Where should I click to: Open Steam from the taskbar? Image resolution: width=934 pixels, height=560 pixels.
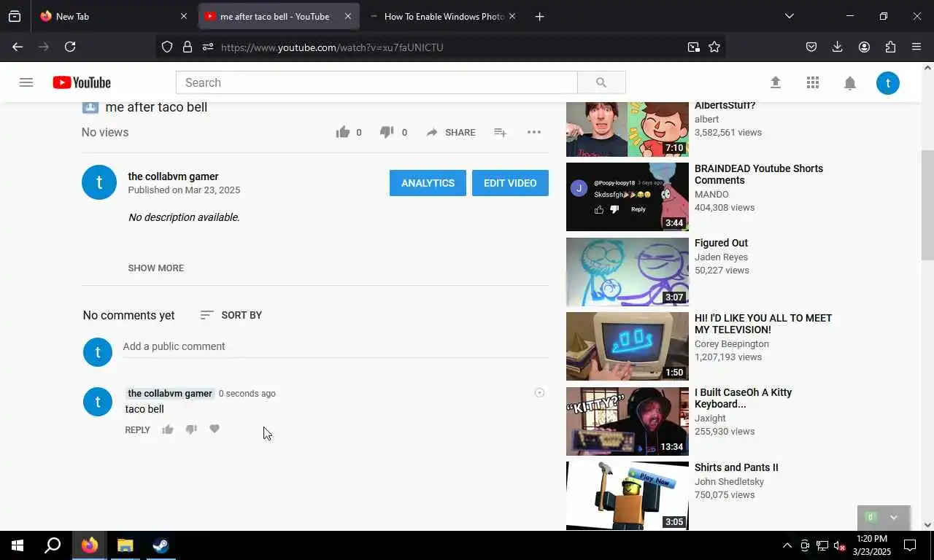point(161,545)
